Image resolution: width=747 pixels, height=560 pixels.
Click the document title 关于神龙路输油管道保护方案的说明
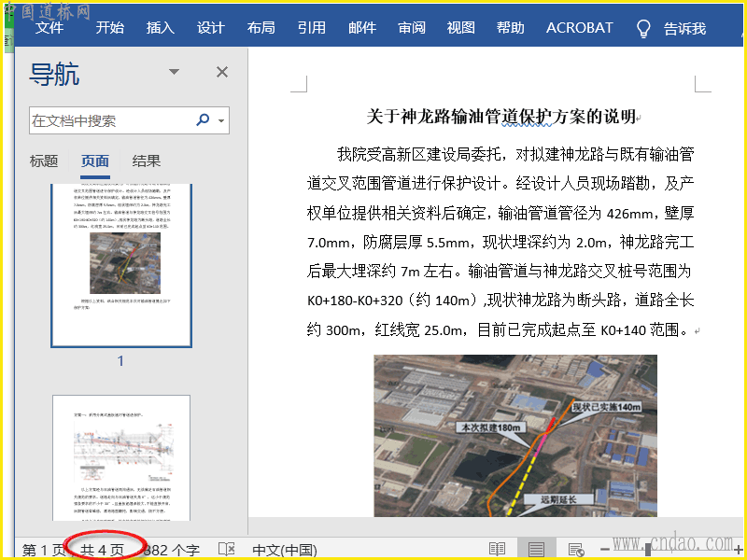(501, 116)
